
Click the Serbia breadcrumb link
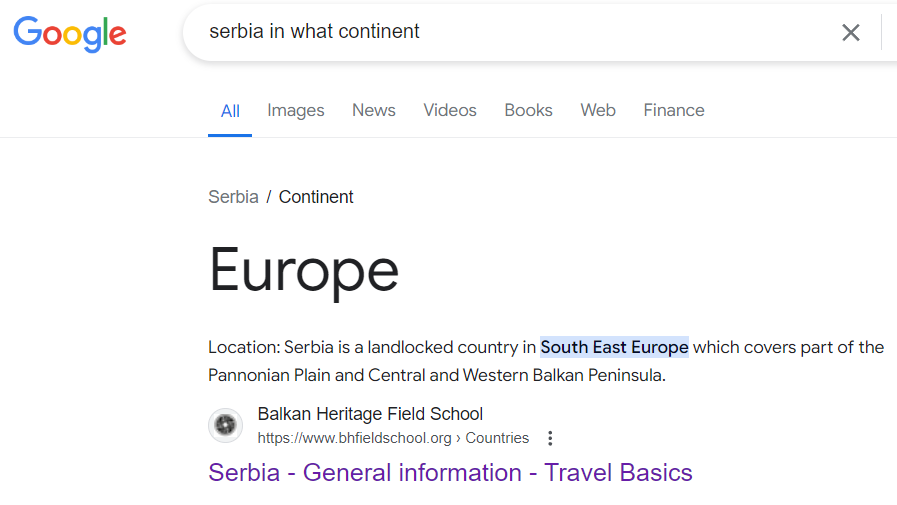tap(233, 197)
